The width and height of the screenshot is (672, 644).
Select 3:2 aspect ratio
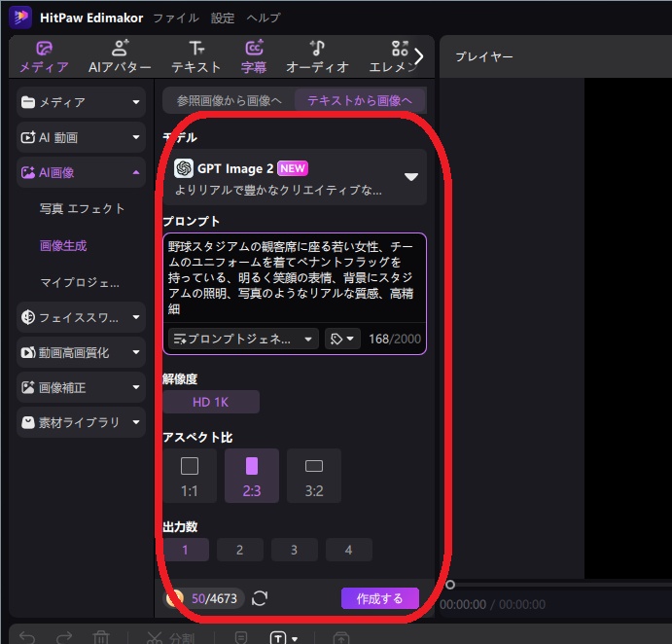point(314,476)
